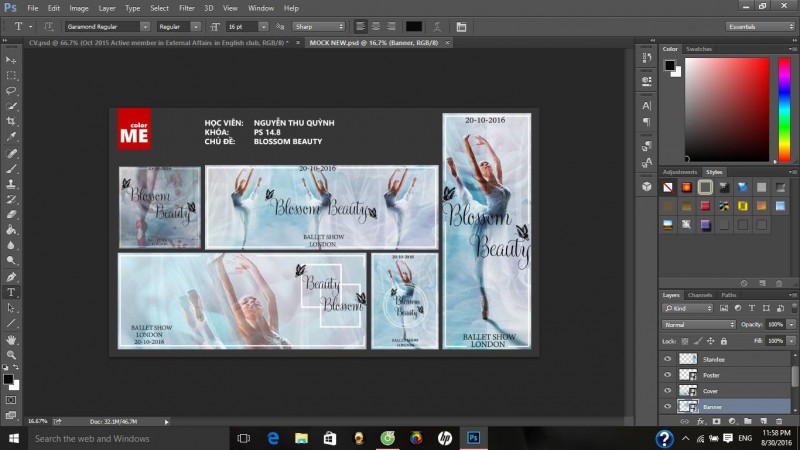Open the Paragraph panel icon
This screenshot has width=800, height=450.
[646, 122]
